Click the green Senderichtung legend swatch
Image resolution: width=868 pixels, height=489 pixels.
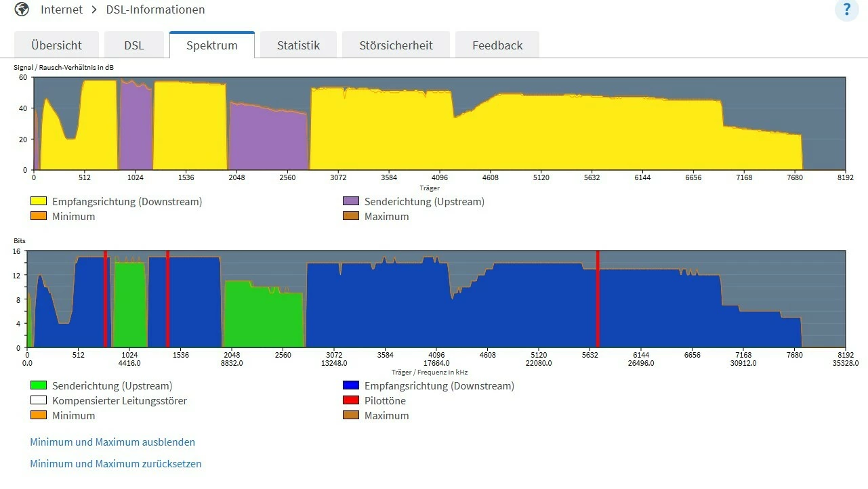click(x=39, y=385)
